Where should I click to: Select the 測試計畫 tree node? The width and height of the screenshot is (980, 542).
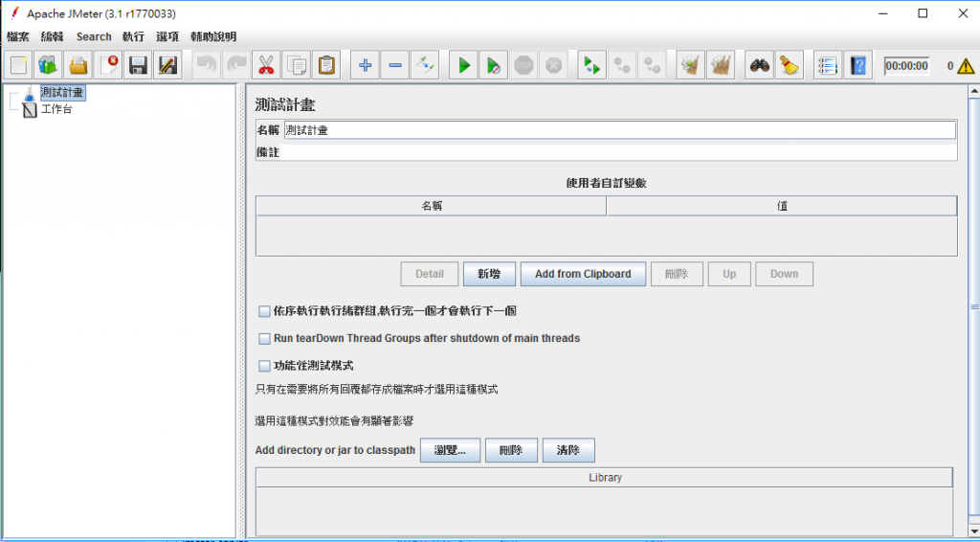click(x=62, y=93)
